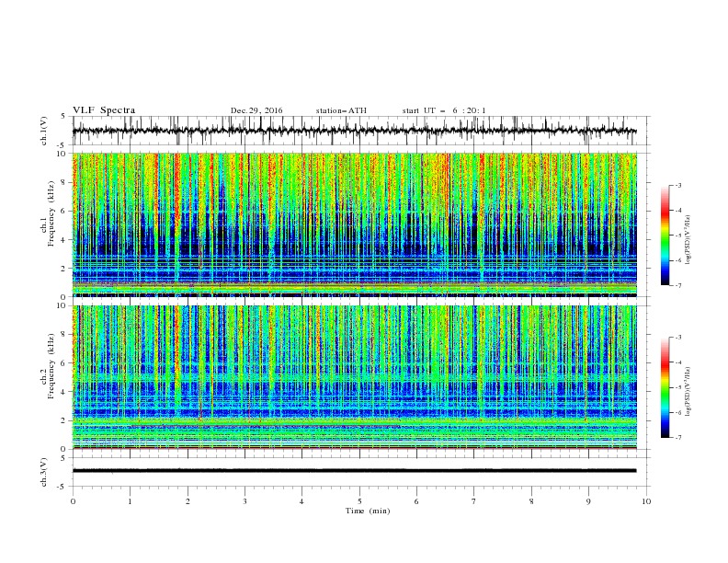Click the ch.1 "Frequency (kHz)" axis label
This screenshot has height=563, width=728.
(51, 212)
